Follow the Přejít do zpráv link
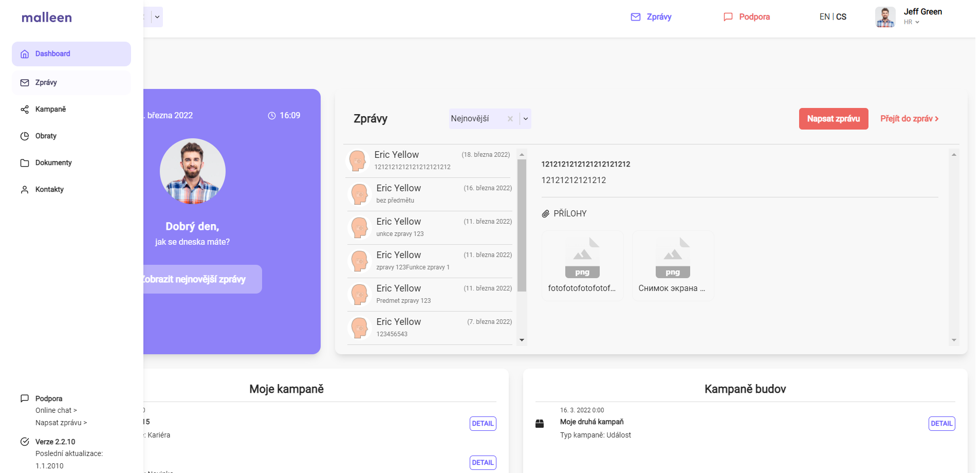The width and height of the screenshot is (980, 473). tap(910, 119)
